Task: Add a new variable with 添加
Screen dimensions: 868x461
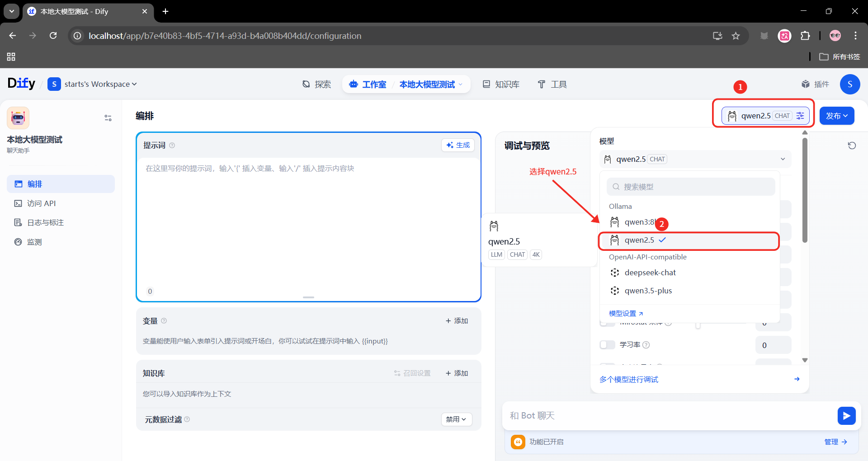Action: click(x=457, y=321)
